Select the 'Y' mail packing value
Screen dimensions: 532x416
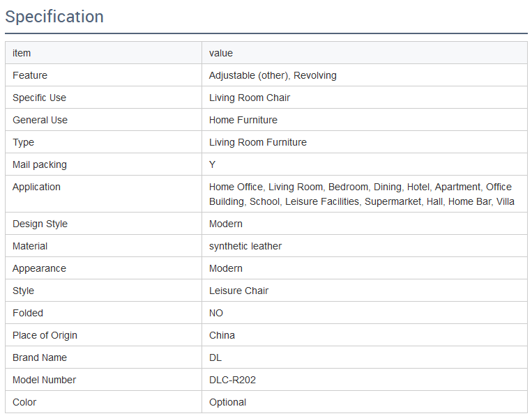[x=213, y=164]
